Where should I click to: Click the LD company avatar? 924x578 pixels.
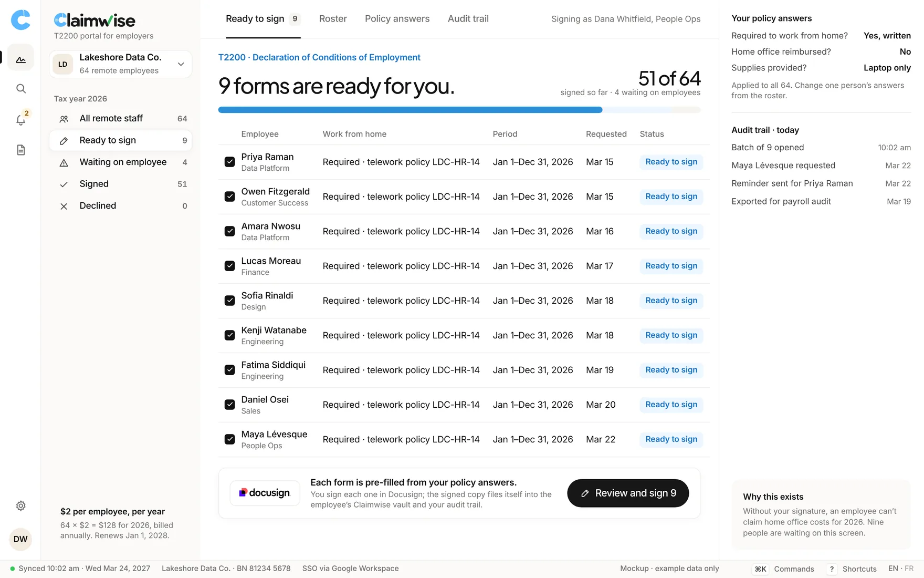click(x=63, y=64)
